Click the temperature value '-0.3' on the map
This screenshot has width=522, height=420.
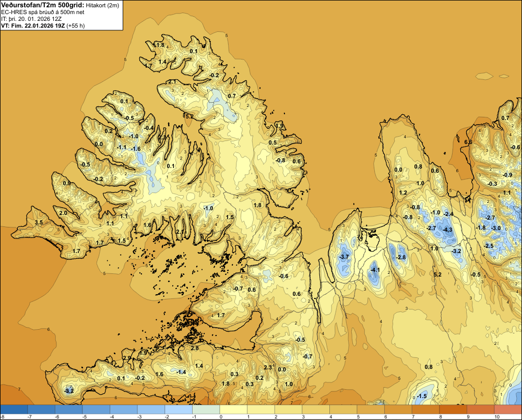tap(492, 184)
